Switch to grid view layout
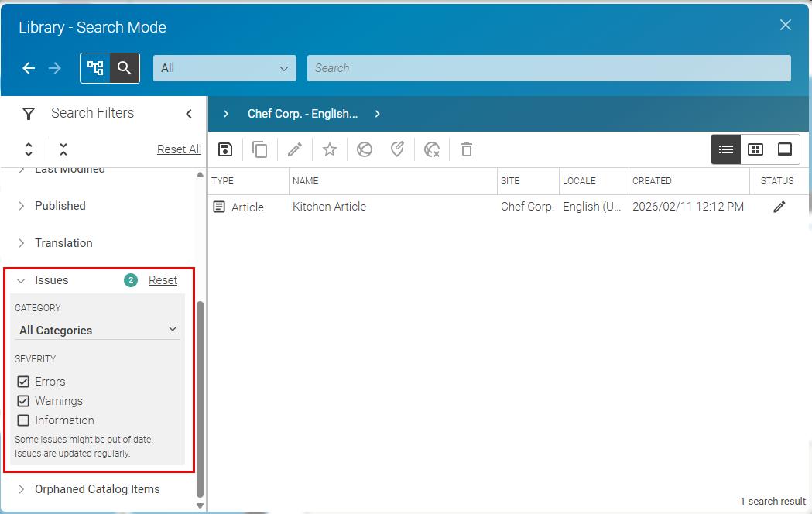The width and height of the screenshot is (812, 514). pos(755,149)
